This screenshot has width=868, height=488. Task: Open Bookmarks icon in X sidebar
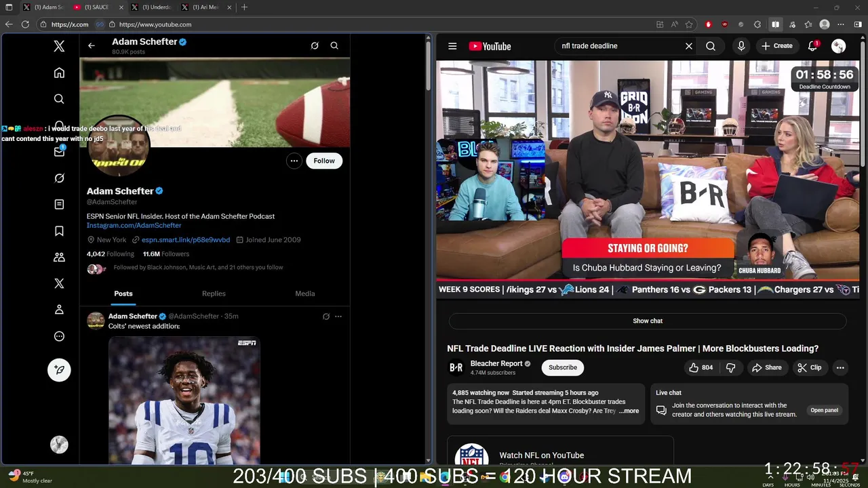[x=59, y=231]
